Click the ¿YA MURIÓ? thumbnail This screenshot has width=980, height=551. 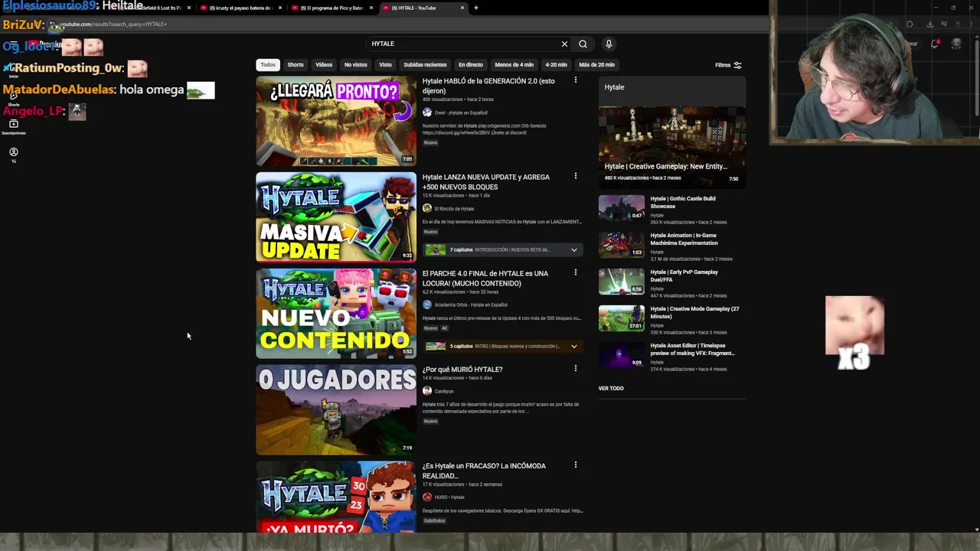(x=336, y=497)
